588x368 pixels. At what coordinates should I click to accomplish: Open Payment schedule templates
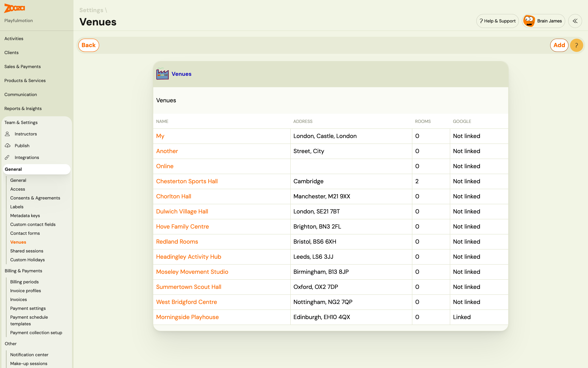[29, 321]
